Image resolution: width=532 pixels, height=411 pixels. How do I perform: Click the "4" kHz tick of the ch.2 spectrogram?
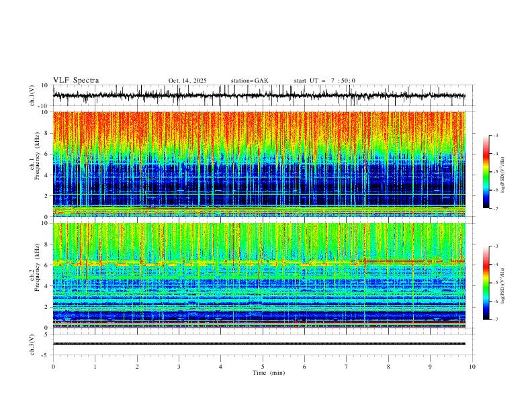[46, 286]
